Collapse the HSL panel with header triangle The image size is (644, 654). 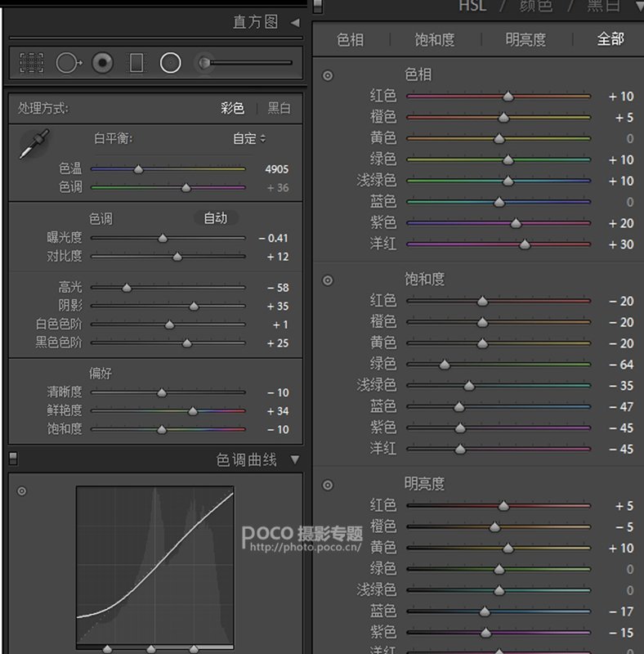(640, 6)
